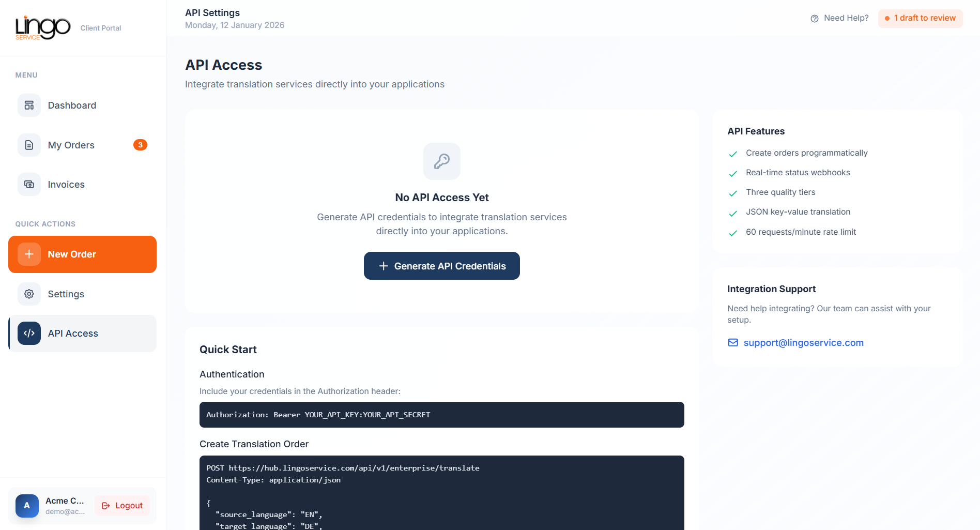
Task: Click the My Orders notification badge showing 3
Action: click(140, 145)
